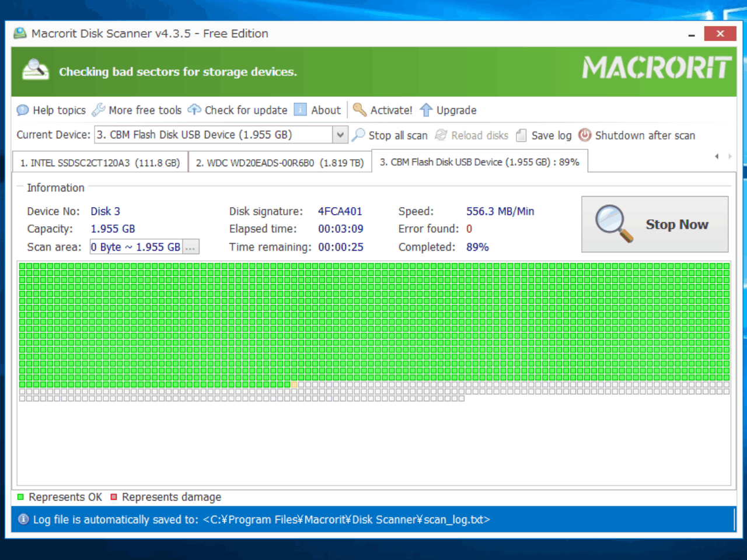Click the log file path status message
The width and height of the screenshot is (747, 560).
[x=261, y=519]
